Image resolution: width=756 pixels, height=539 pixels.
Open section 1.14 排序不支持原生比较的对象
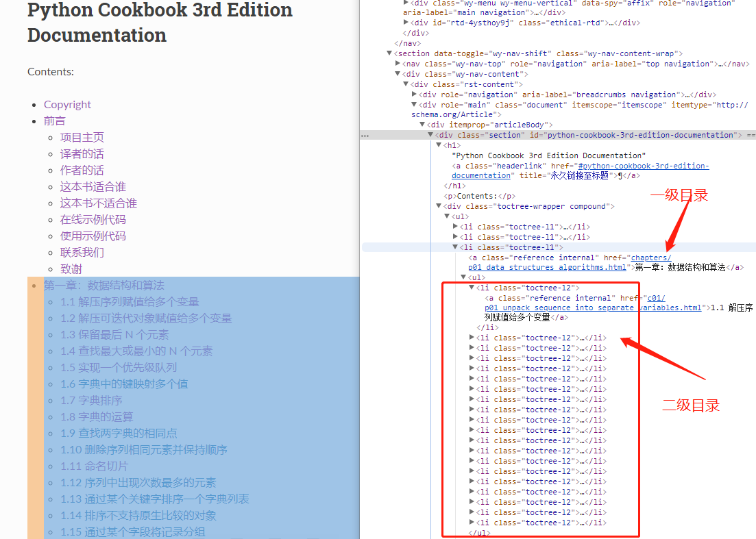pyautogui.click(x=138, y=515)
